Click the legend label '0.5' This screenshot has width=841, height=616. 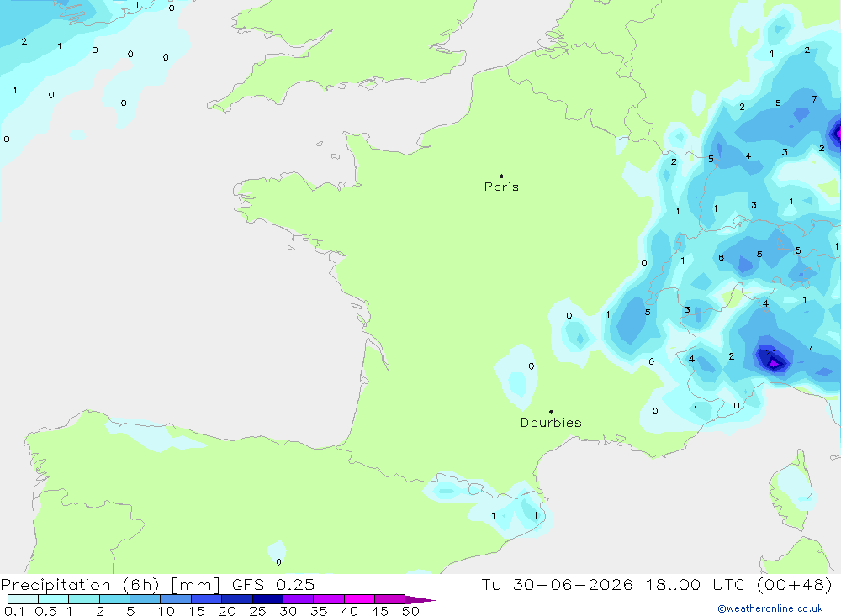coord(45,611)
